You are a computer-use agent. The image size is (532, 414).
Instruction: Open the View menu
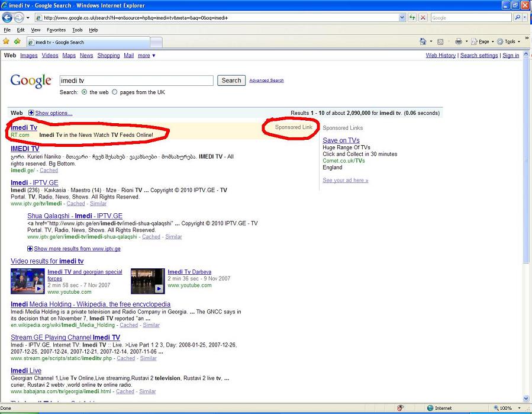pos(36,30)
